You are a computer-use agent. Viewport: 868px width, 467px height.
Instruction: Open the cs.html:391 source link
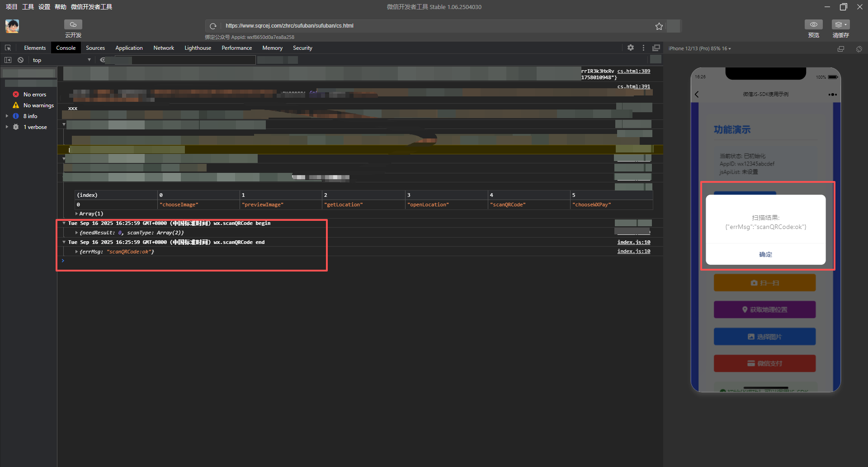click(x=634, y=86)
